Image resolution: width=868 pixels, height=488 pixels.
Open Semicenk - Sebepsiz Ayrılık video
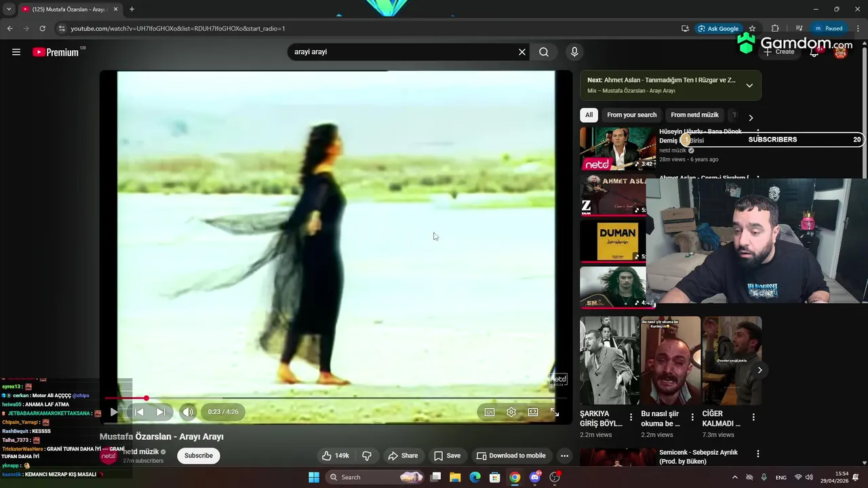698,457
